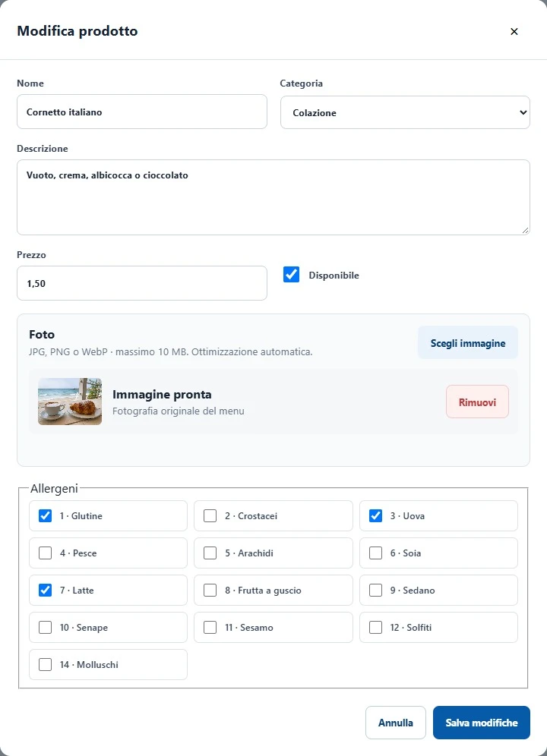Cancel with the Annulla button
The image size is (547, 756).
point(395,723)
